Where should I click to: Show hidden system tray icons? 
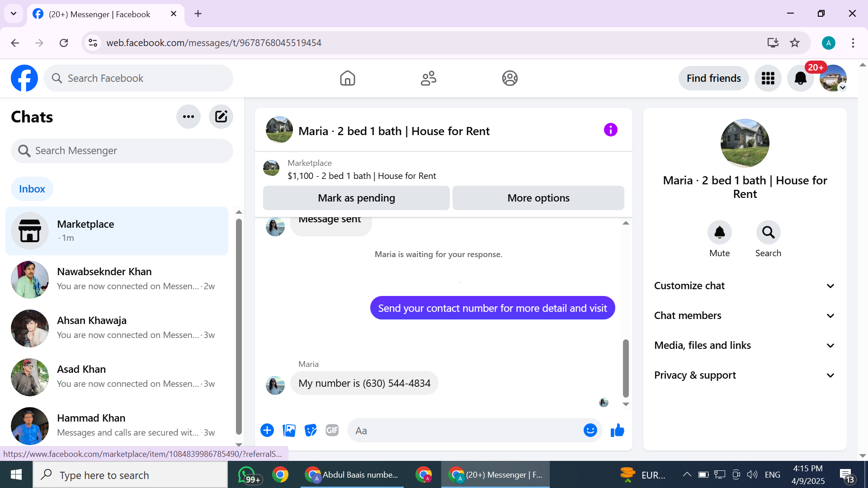tap(687, 474)
